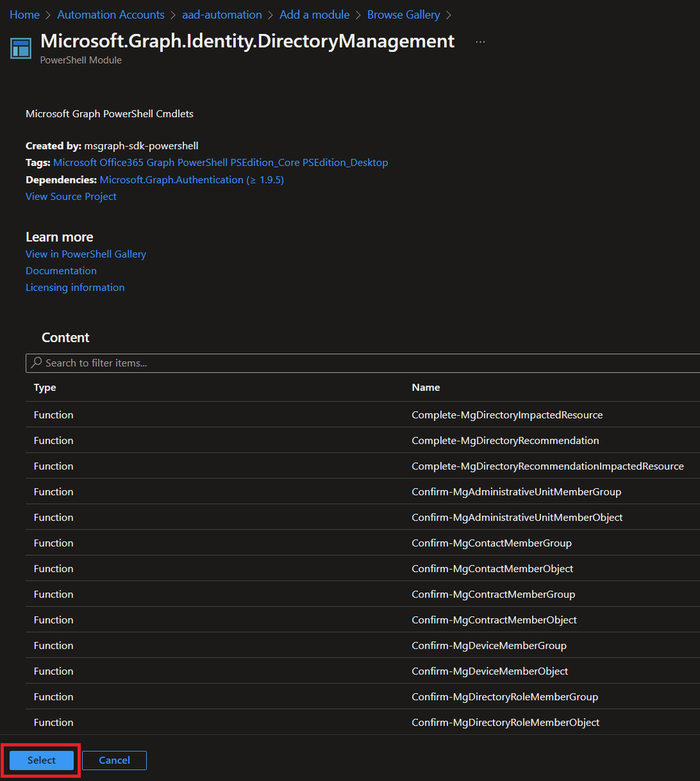This screenshot has width=700, height=781.
Task: Select Confirm-MgAdministrativeUnitMemberObject row
Action: pyautogui.click(x=363, y=517)
